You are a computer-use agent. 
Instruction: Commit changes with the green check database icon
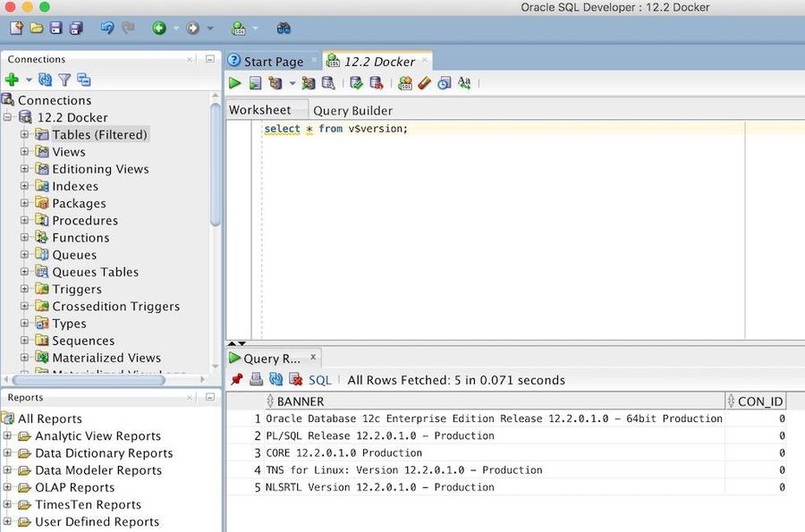coord(356,82)
